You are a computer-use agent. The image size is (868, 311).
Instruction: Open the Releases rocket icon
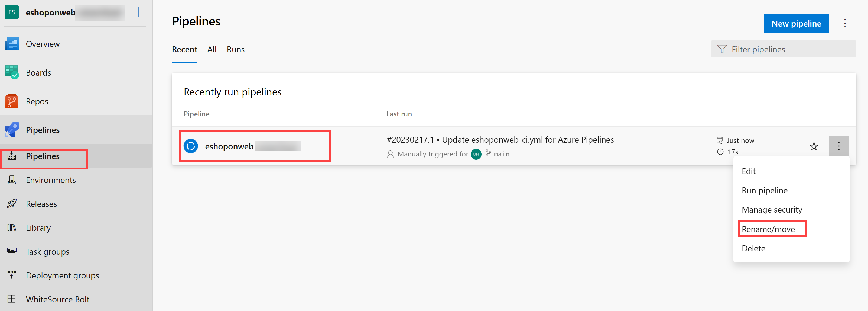pyautogui.click(x=12, y=204)
